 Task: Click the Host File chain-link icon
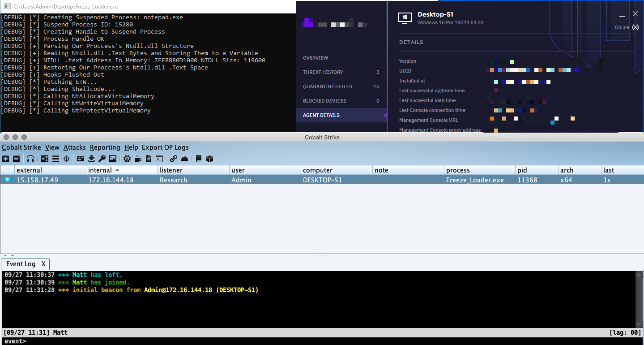[x=174, y=159]
